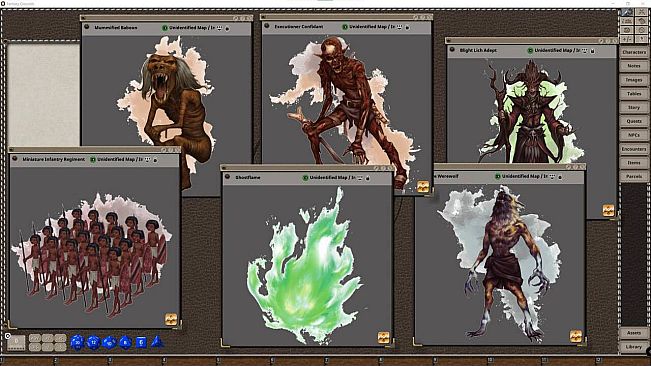Click the dice modifier box showing 0

tap(16, 342)
